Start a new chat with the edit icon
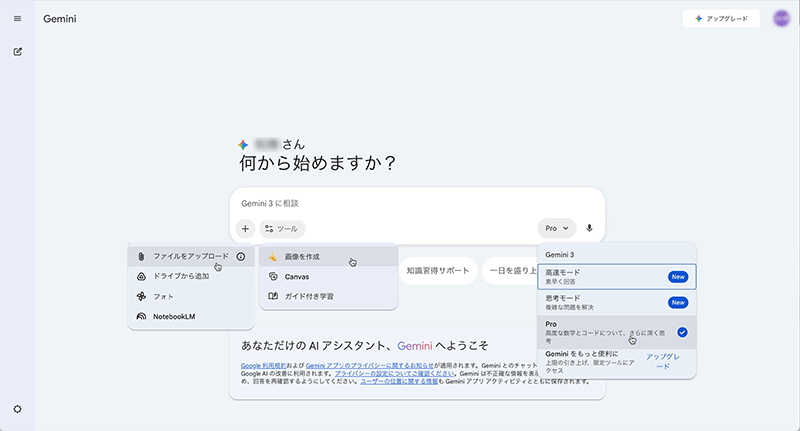Screen dimensions: 800x431 pos(17,52)
